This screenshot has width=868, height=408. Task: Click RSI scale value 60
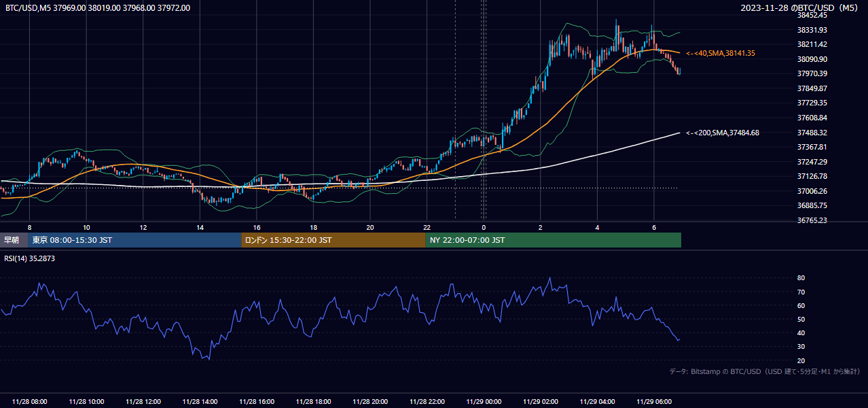point(801,305)
